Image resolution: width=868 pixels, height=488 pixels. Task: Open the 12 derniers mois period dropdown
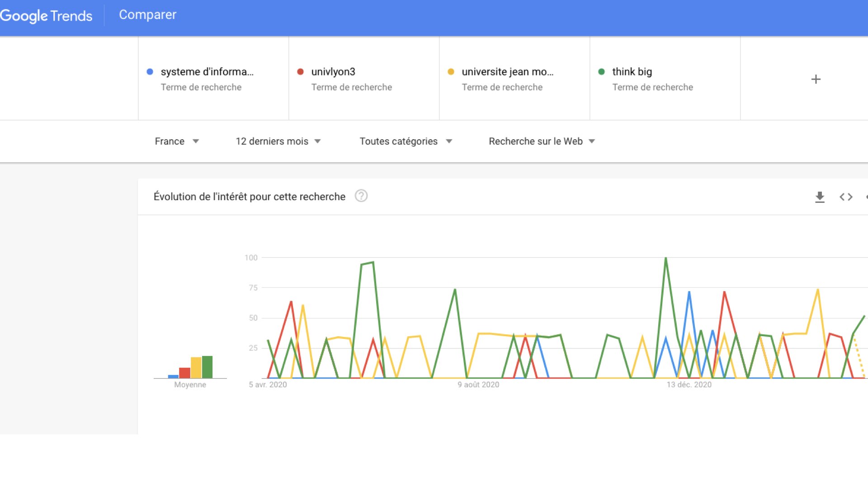[278, 141]
